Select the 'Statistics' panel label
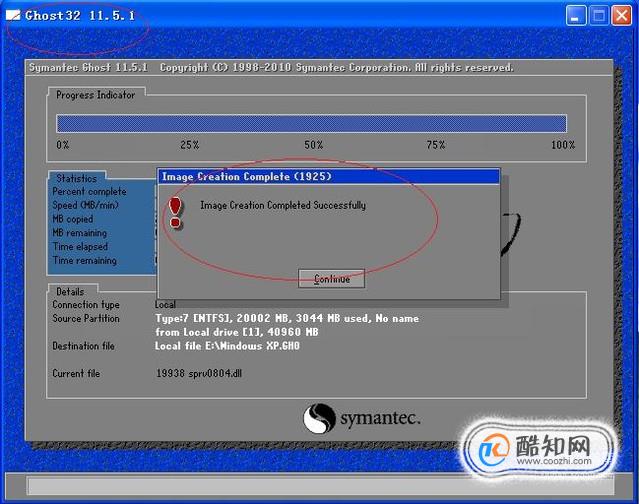The height and width of the screenshot is (504, 639). point(77,178)
